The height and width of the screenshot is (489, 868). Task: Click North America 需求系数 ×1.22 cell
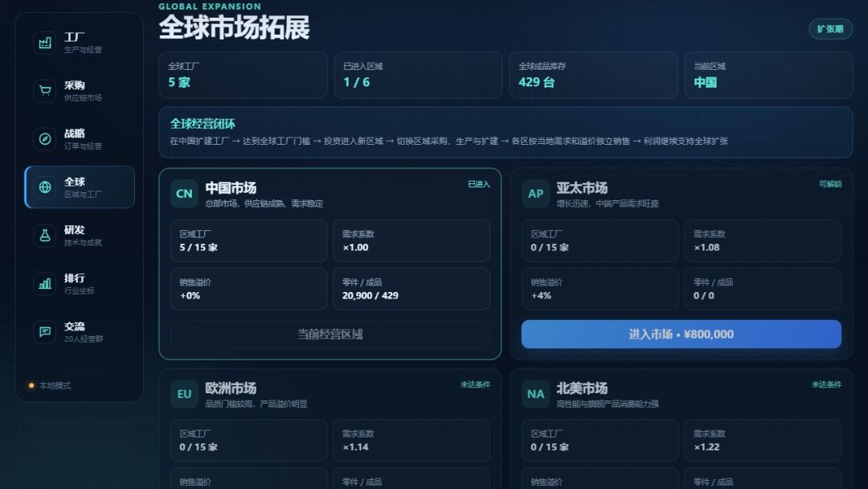tap(763, 441)
